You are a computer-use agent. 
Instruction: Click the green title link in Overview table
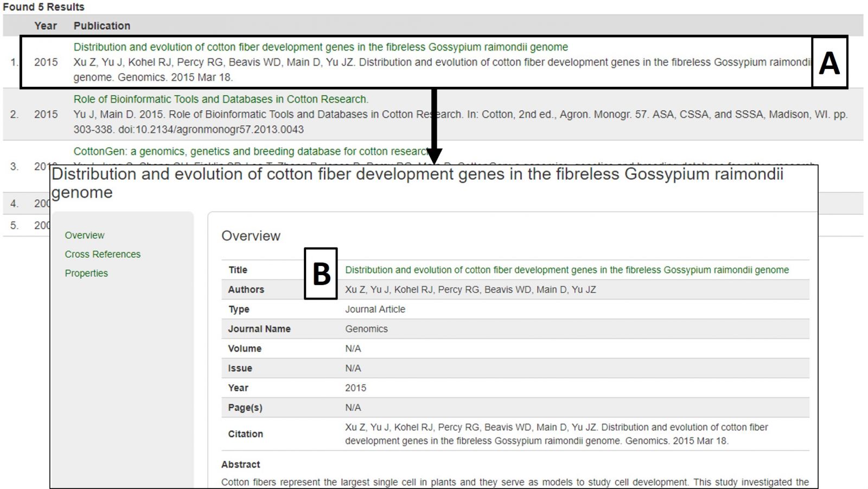point(567,270)
